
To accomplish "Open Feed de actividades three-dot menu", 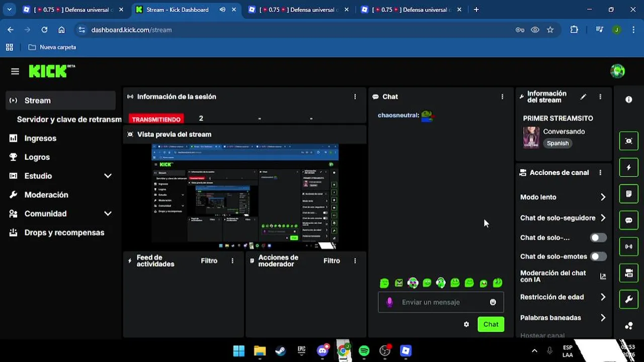I will [x=232, y=260].
